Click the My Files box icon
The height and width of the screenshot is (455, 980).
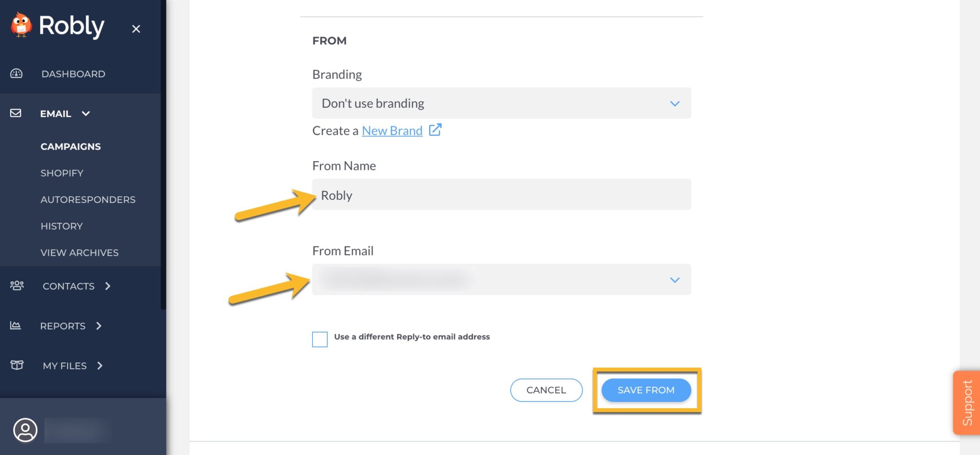[x=17, y=365]
